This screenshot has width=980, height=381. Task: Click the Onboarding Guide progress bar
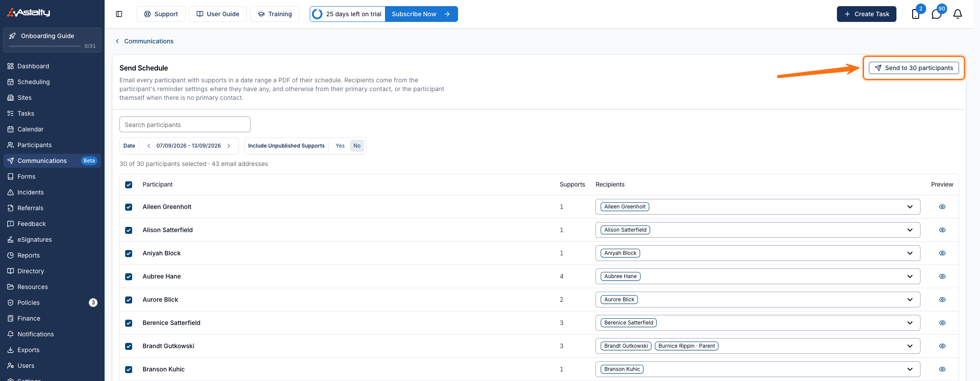click(x=45, y=46)
